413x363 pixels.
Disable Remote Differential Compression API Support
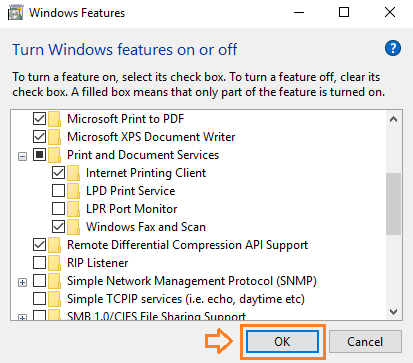point(40,245)
